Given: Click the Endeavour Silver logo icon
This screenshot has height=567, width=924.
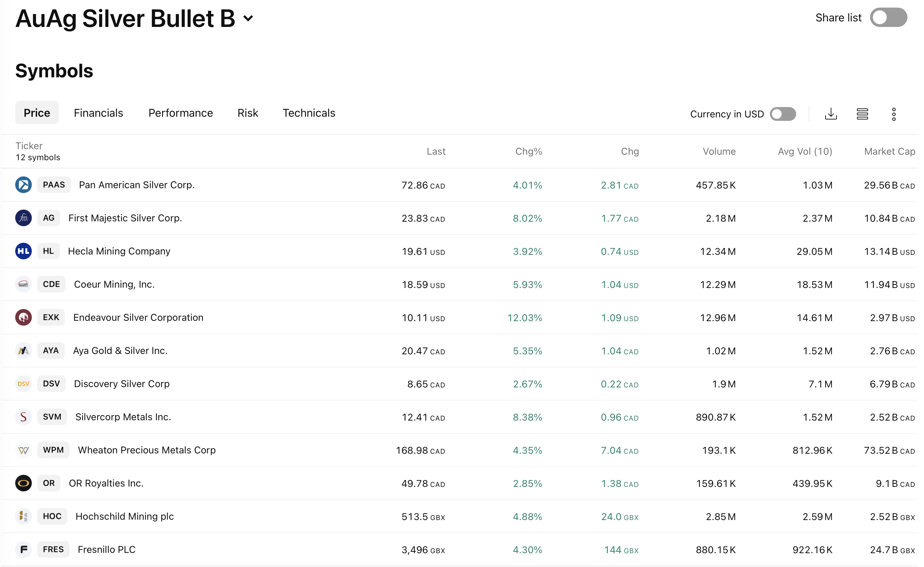Looking at the screenshot, I should tap(23, 318).
